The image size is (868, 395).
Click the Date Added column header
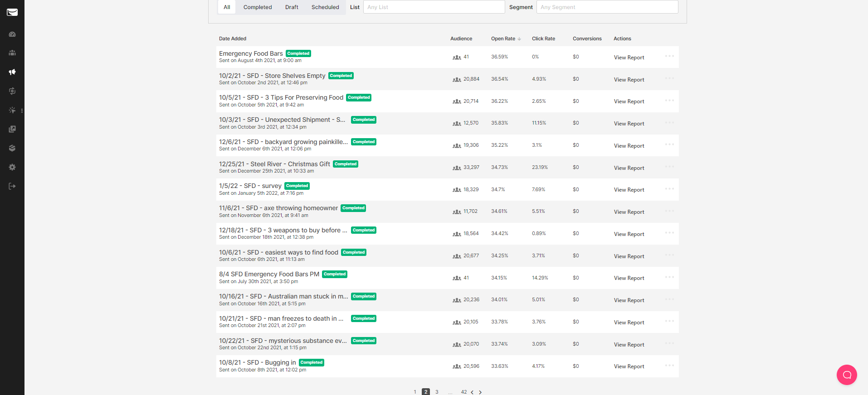pyautogui.click(x=233, y=39)
